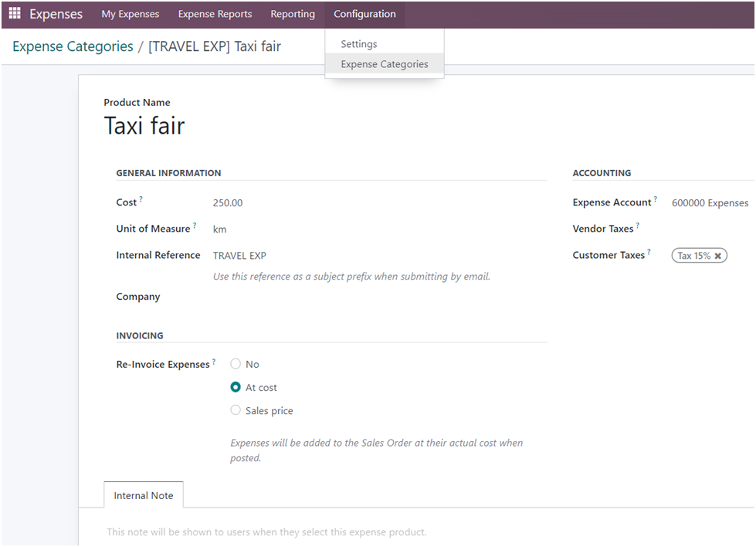Click Re-Invoice Expenses help question mark
Image resolution: width=756 pixels, height=547 pixels.
coord(214,361)
